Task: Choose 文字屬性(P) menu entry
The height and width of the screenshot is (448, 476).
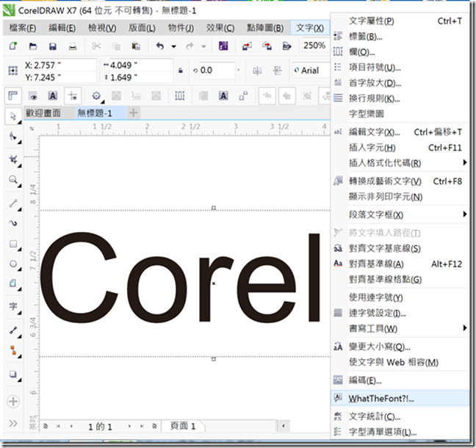Action: (400, 21)
